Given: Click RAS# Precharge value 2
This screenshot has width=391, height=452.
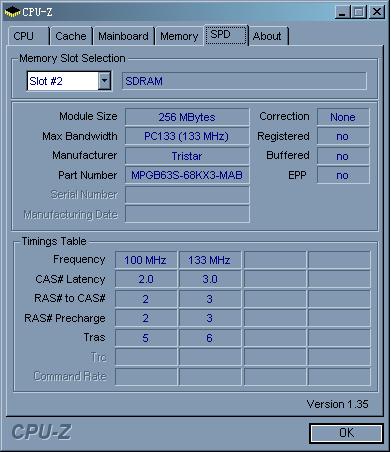Looking at the screenshot, I should point(146,318).
